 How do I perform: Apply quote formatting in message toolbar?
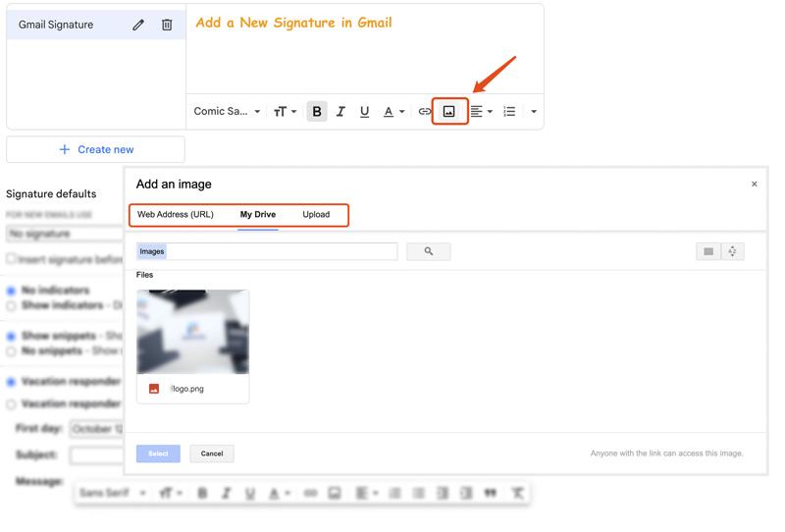(490, 494)
